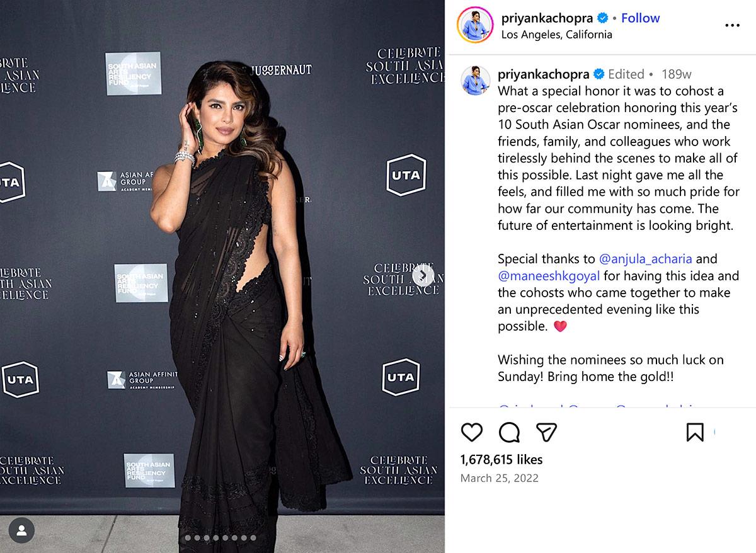Like the post with the heart icon
The height and width of the screenshot is (553, 756).
[472, 432]
